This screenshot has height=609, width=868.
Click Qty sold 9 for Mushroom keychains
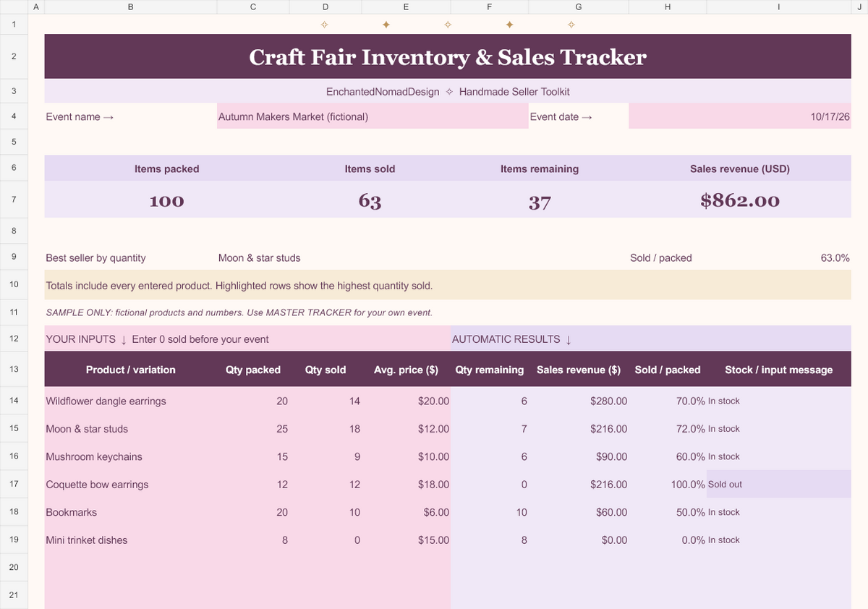(x=325, y=456)
